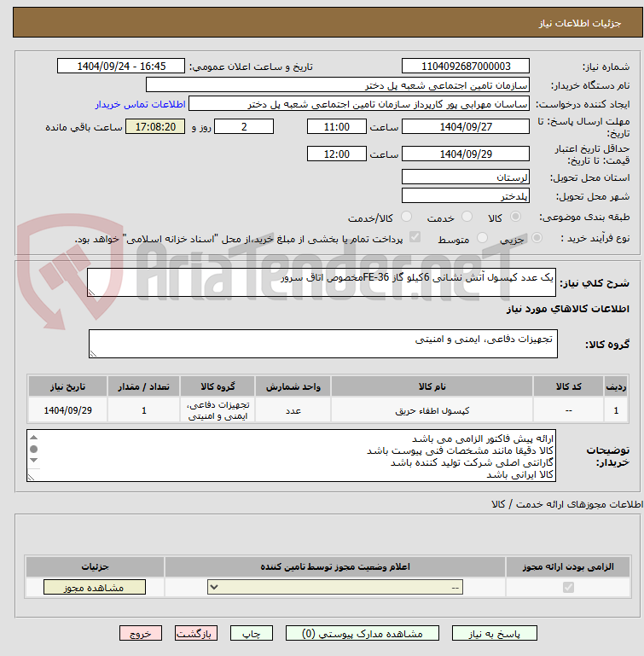Click the کپسول اطفاء حریق table cell
The height and width of the screenshot is (656, 644).
point(432,410)
